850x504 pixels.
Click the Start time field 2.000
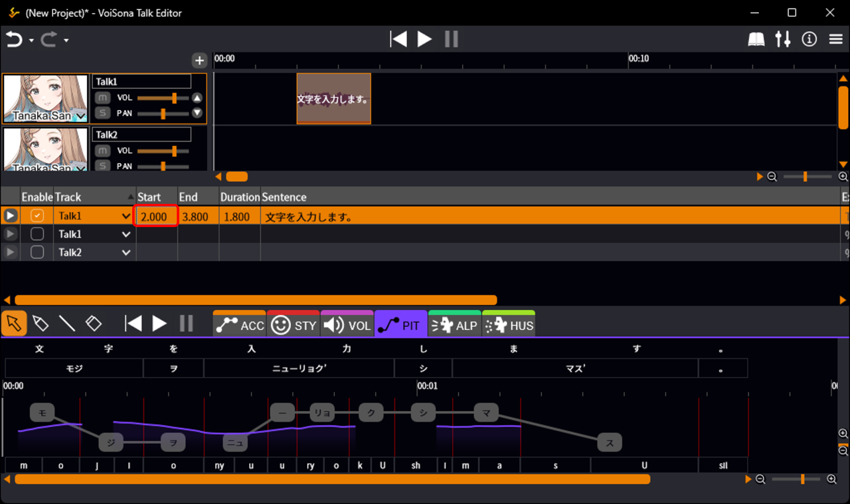156,216
